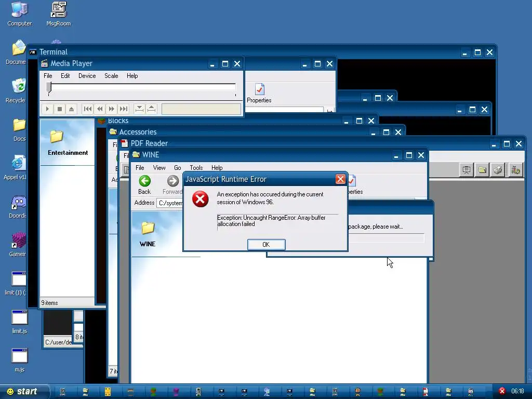
Task: Click the Rewind button in Media Player
Action: (99, 109)
